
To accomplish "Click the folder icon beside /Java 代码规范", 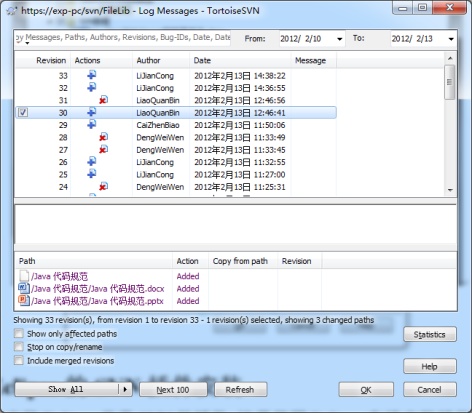I will click(x=24, y=276).
